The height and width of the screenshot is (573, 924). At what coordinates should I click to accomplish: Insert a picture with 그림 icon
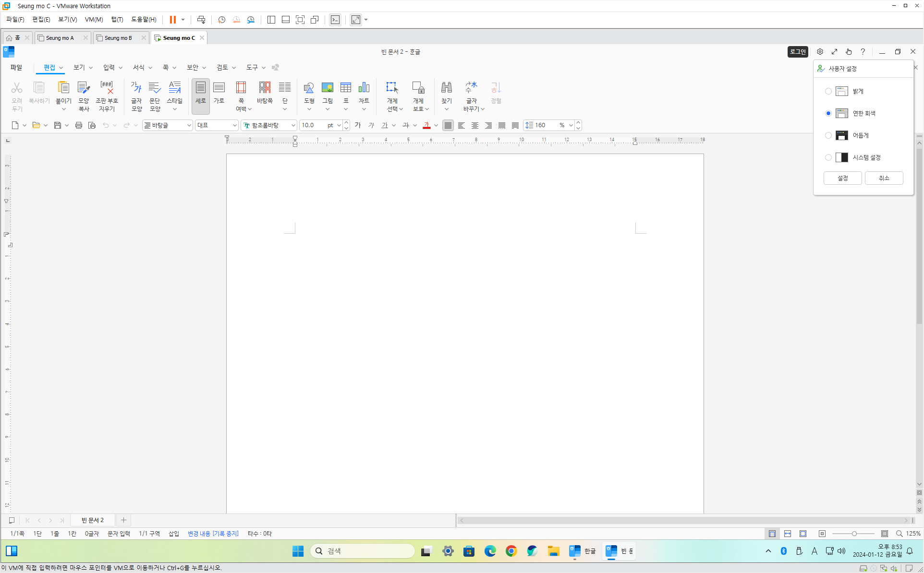point(327,88)
